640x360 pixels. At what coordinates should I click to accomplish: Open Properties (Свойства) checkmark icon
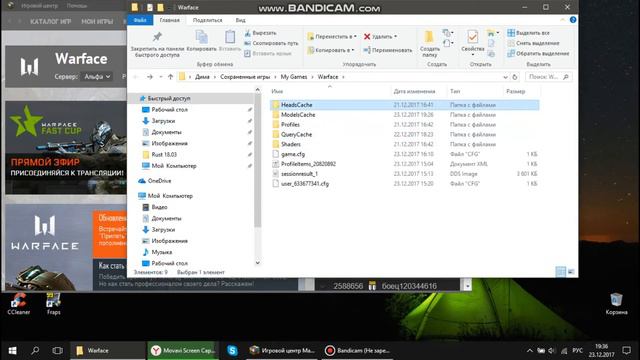(473, 37)
